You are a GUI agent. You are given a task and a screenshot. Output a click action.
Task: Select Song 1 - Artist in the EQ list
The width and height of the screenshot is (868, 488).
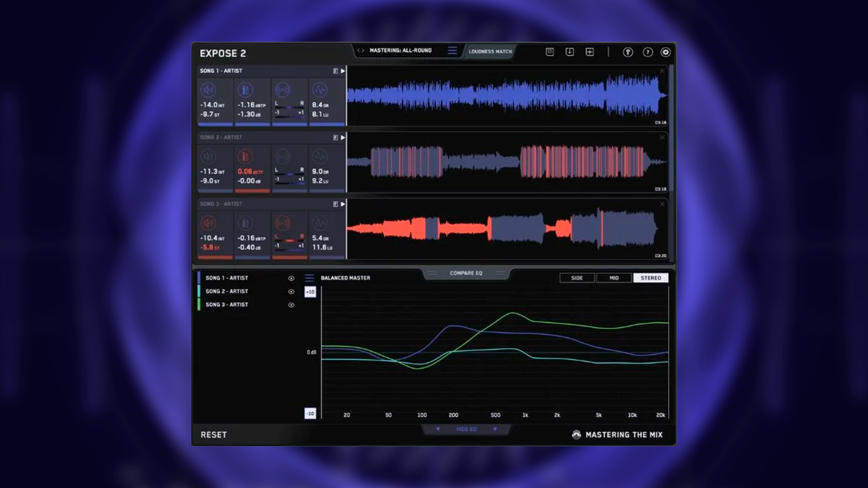pos(227,278)
